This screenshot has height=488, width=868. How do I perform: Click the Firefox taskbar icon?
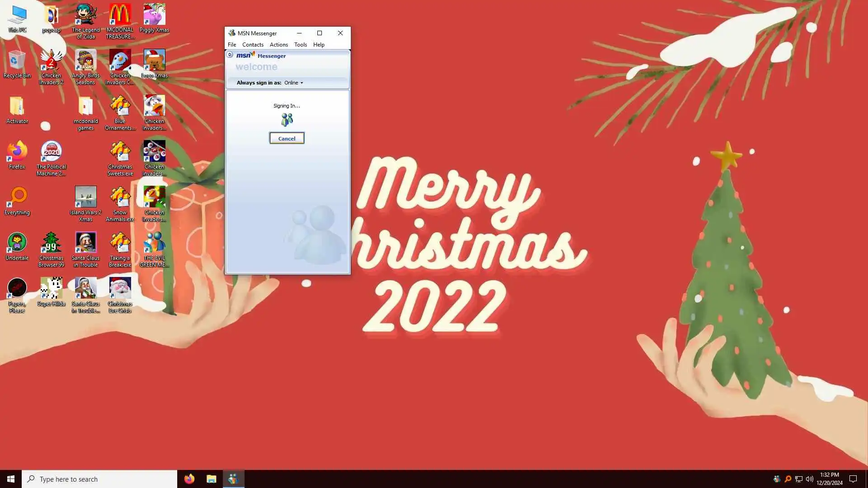(189, 479)
